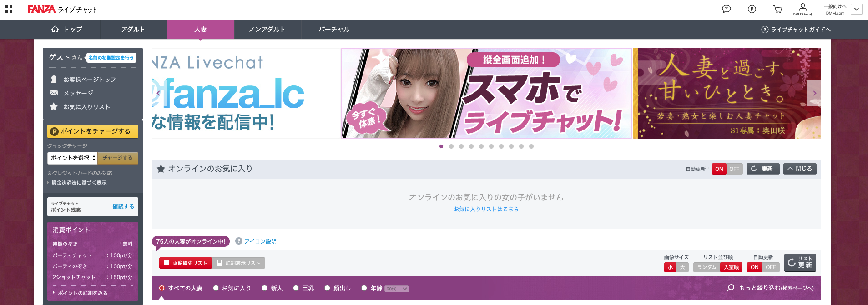Click the リスト更新 button
868x305 pixels.
coord(800,263)
